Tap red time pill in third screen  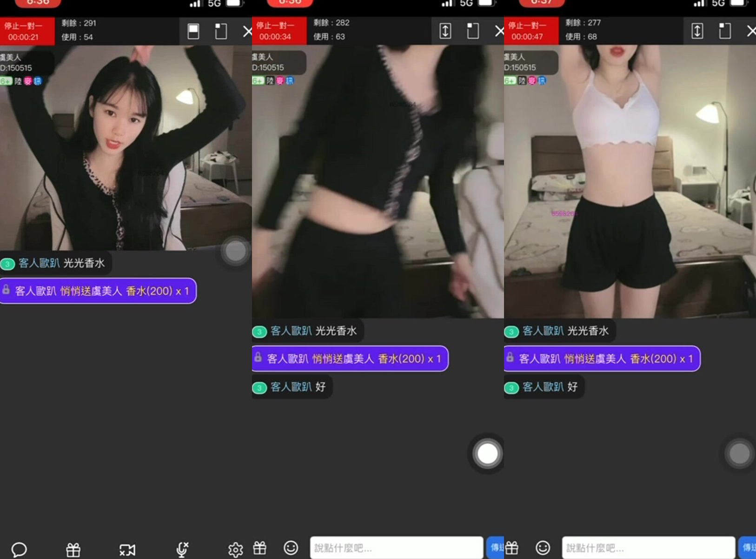click(542, 3)
